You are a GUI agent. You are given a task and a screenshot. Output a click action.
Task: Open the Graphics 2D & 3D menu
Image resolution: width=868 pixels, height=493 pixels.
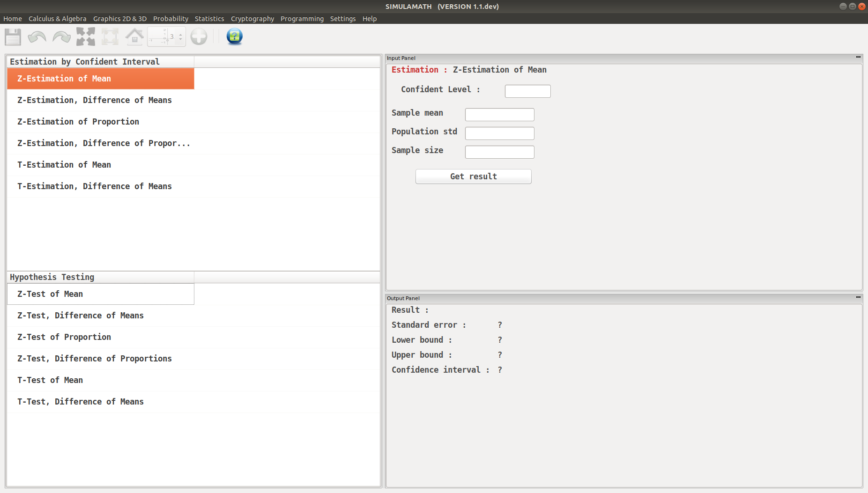pos(120,19)
